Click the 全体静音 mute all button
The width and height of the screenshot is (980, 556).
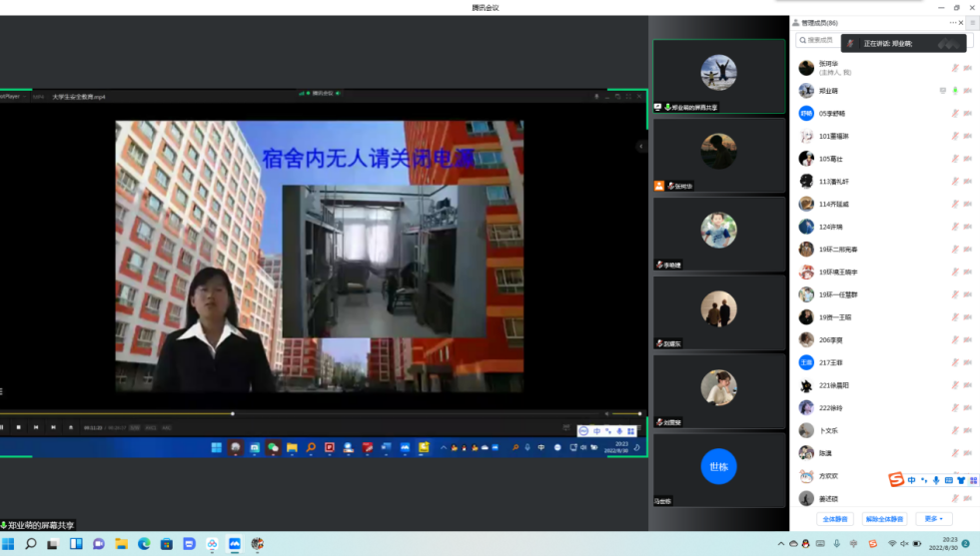coord(835,519)
